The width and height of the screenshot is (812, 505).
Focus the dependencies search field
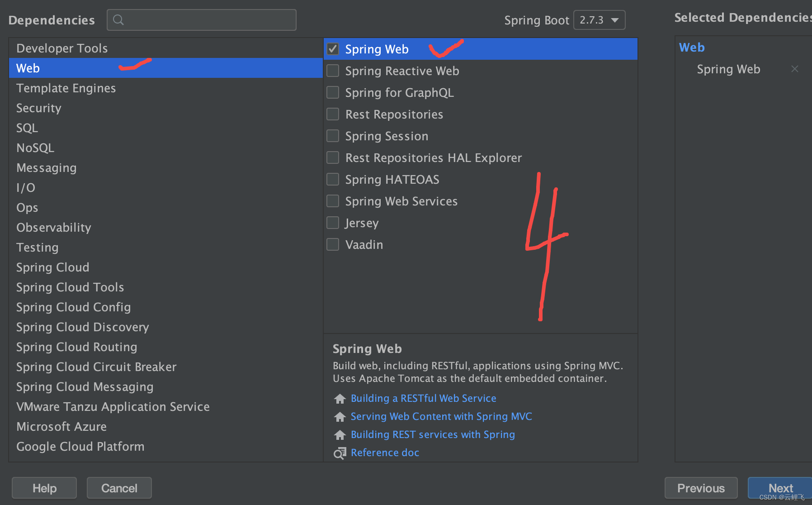(202, 20)
